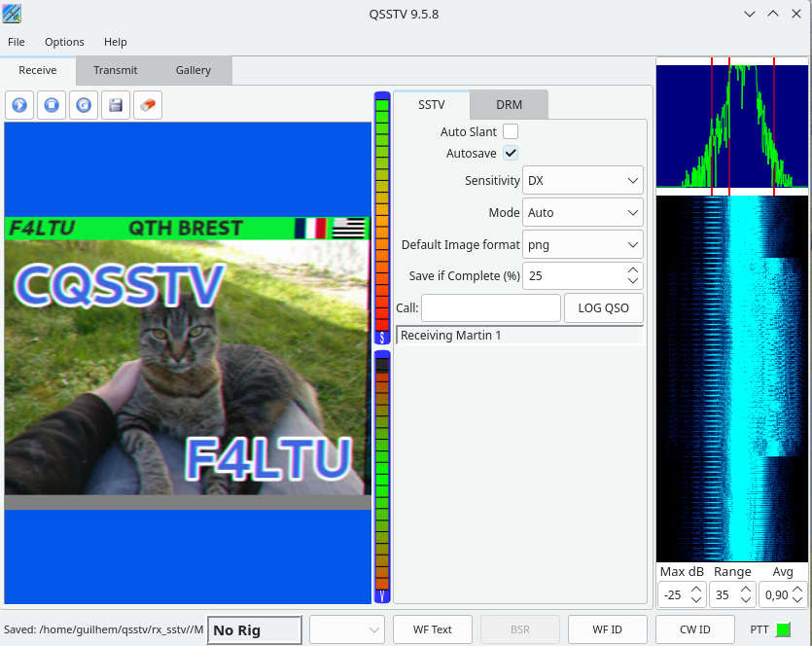Click the WF Text button
812x646 pixels.
coord(433,629)
